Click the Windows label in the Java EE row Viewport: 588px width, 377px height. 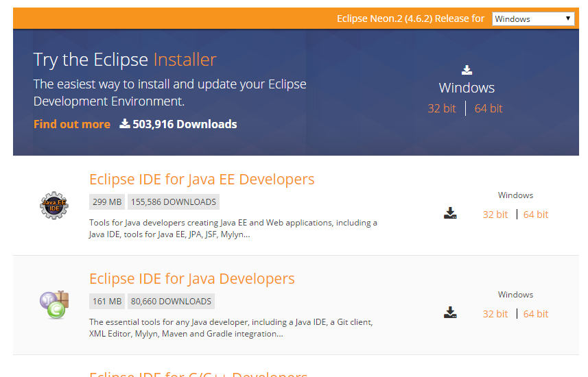(x=515, y=195)
